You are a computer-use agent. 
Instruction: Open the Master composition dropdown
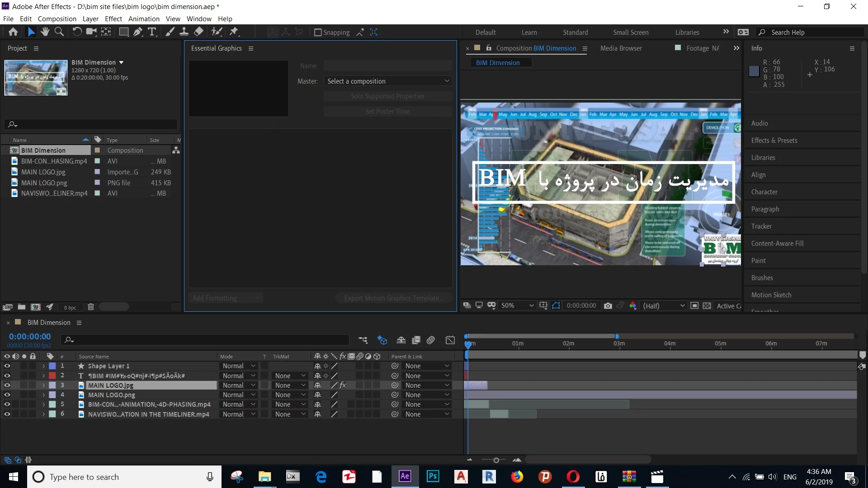[x=388, y=81]
